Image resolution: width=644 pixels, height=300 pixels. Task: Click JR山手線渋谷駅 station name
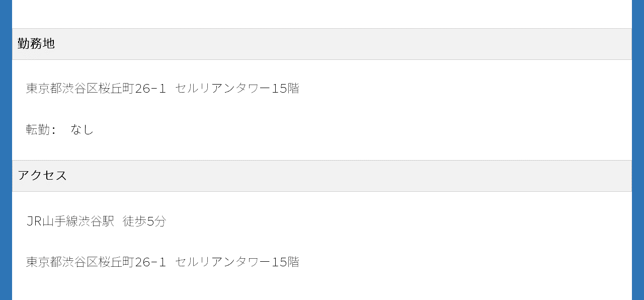click(70, 221)
